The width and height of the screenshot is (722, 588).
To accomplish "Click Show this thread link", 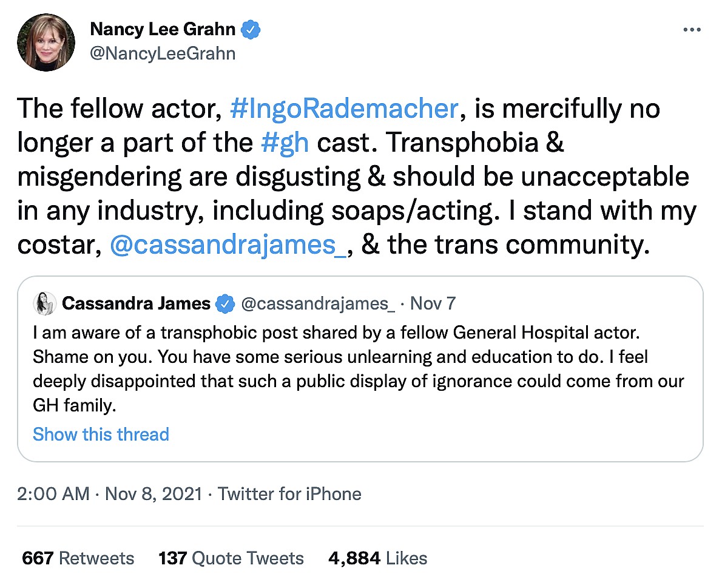I will point(101,434).
